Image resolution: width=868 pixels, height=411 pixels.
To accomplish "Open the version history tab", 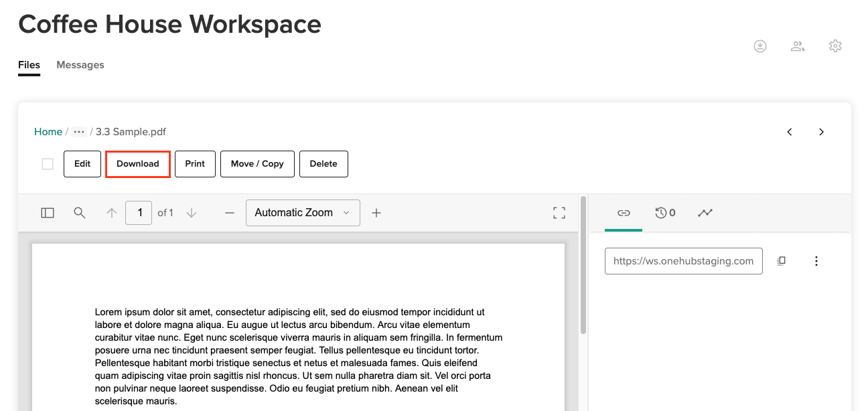I will click(x=665, y=213).
